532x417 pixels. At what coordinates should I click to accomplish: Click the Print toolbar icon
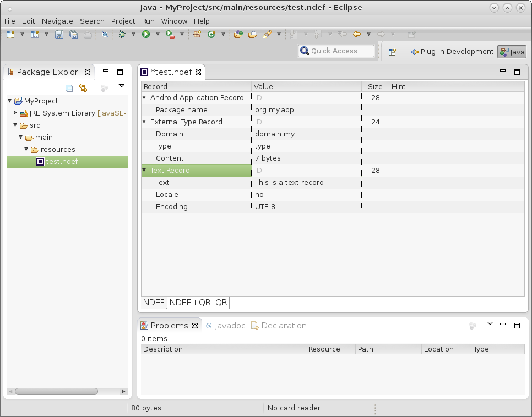[x=88, y=34]
